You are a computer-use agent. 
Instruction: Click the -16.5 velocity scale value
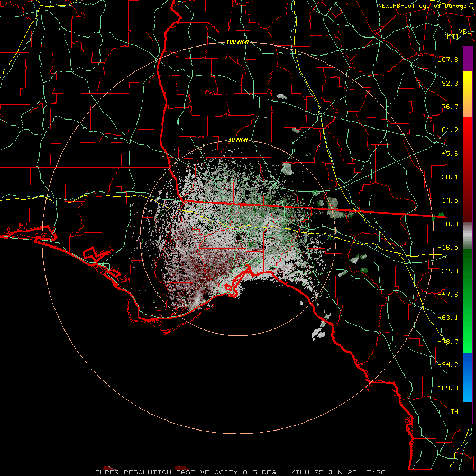point(448,248)
